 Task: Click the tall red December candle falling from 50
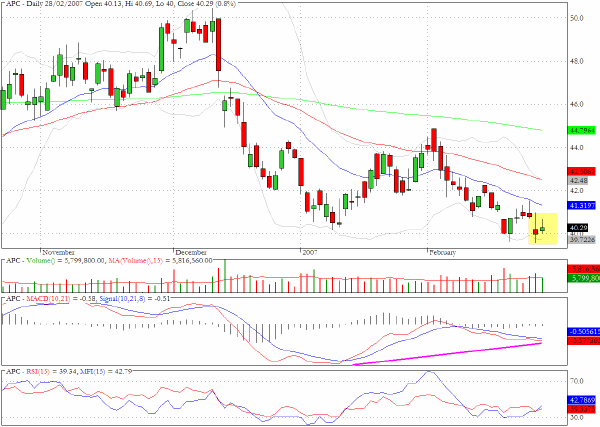click(x=218, y=45)
